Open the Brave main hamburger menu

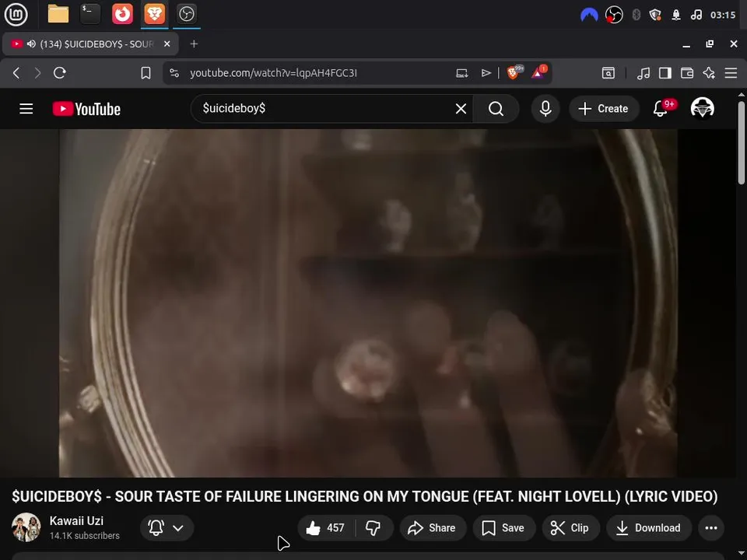point(731,73)
